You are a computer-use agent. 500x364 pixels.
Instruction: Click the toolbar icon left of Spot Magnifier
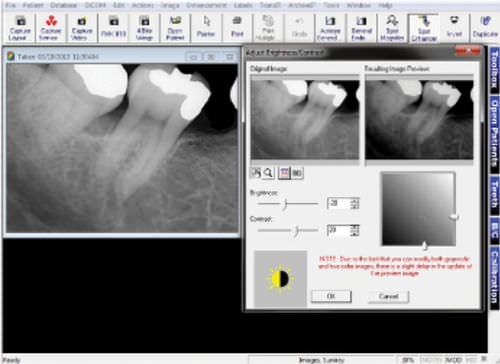(361, 28)
